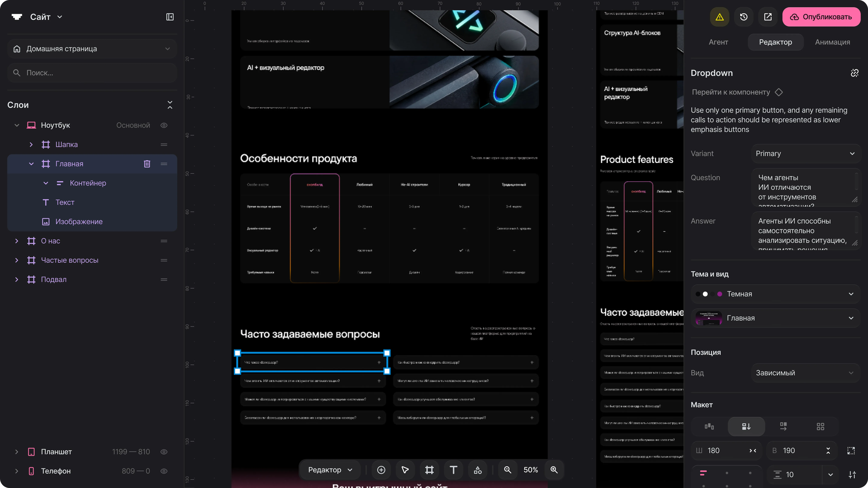Open the Темная theme dropdown

pos(775,294)
